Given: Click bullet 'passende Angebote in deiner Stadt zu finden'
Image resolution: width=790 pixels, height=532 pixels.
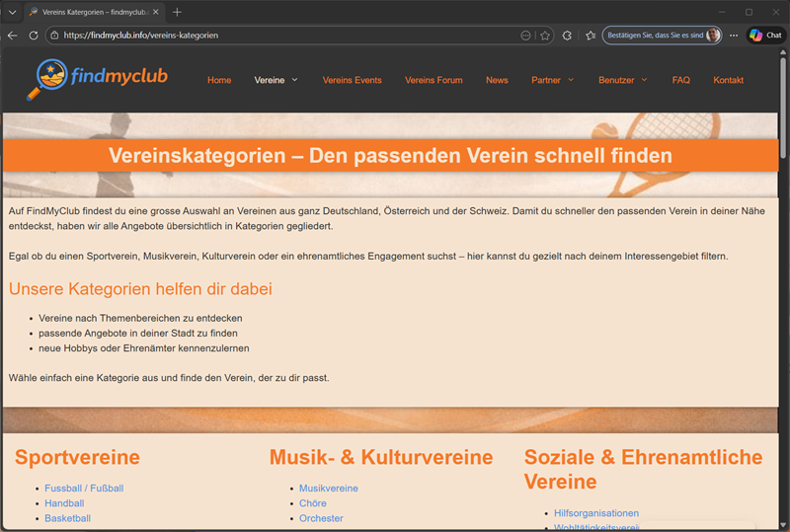Looking at the screenshot, I should [138, 334].
